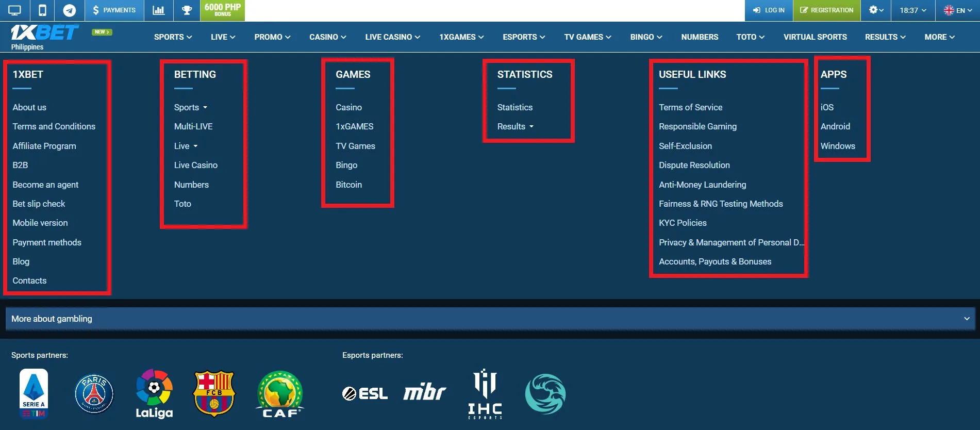Open the LaLiga partner logo
Image resolution: width=980 pixels, height=430 pixels.
tap(154, 394)
